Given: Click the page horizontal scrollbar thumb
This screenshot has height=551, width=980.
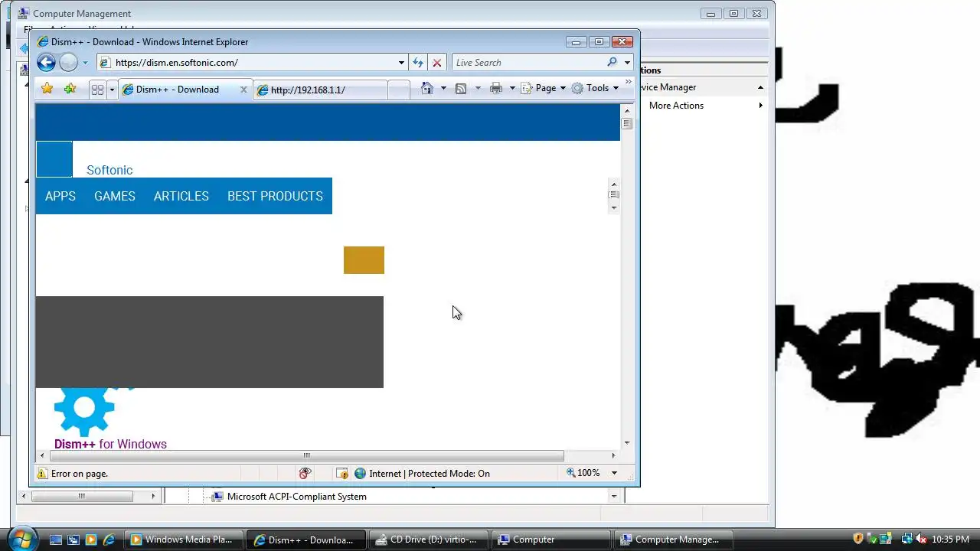Looking at the screenshot, I should [307, 455].
